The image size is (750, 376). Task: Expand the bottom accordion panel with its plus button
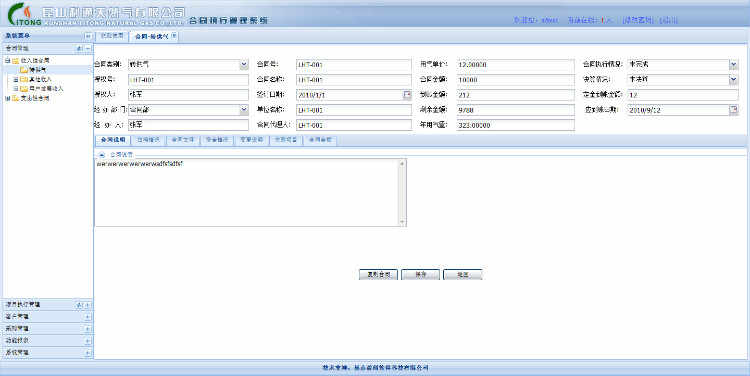click(x=88, y=353)
